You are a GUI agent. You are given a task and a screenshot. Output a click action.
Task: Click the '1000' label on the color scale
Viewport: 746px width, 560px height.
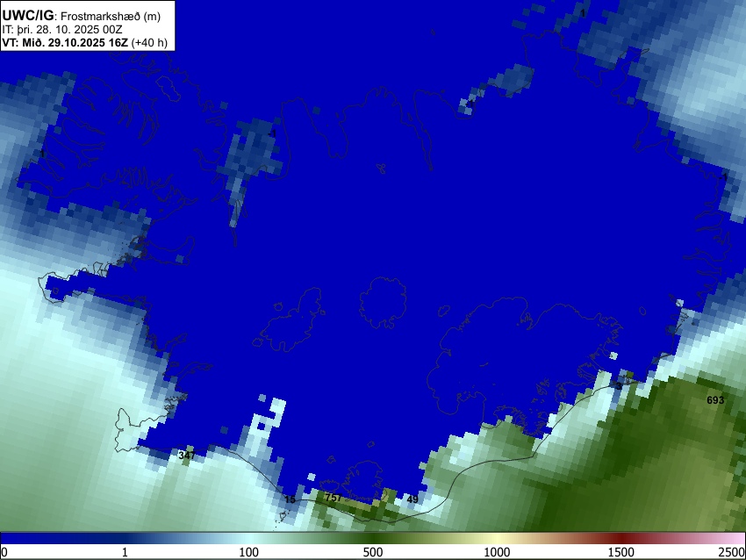[x=497, y=552]
